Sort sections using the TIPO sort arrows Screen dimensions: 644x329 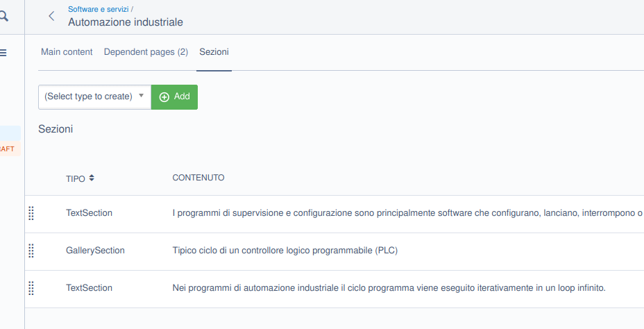pyautogui.click(x=92, y=178)
